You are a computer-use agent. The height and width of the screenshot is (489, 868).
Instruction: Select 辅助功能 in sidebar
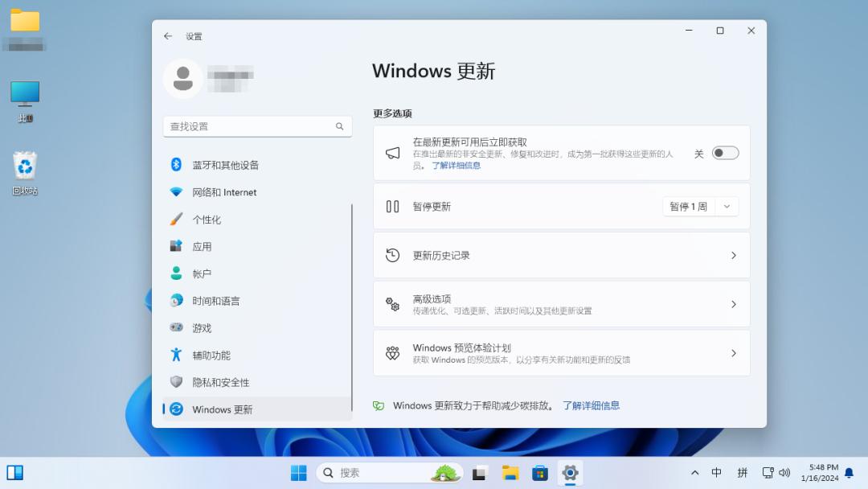point(257,355)
